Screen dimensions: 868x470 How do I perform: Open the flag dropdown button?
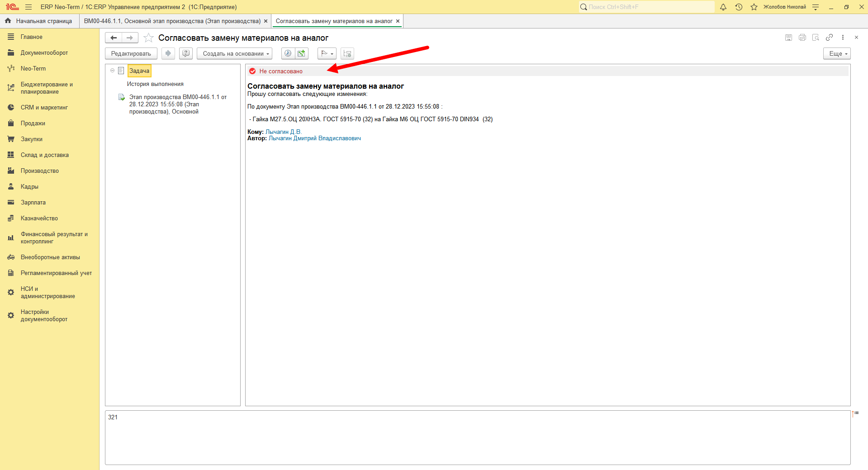327,53
